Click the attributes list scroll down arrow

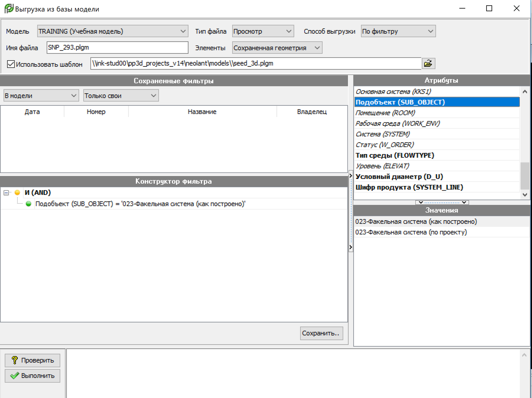click(x=525, y=195)
